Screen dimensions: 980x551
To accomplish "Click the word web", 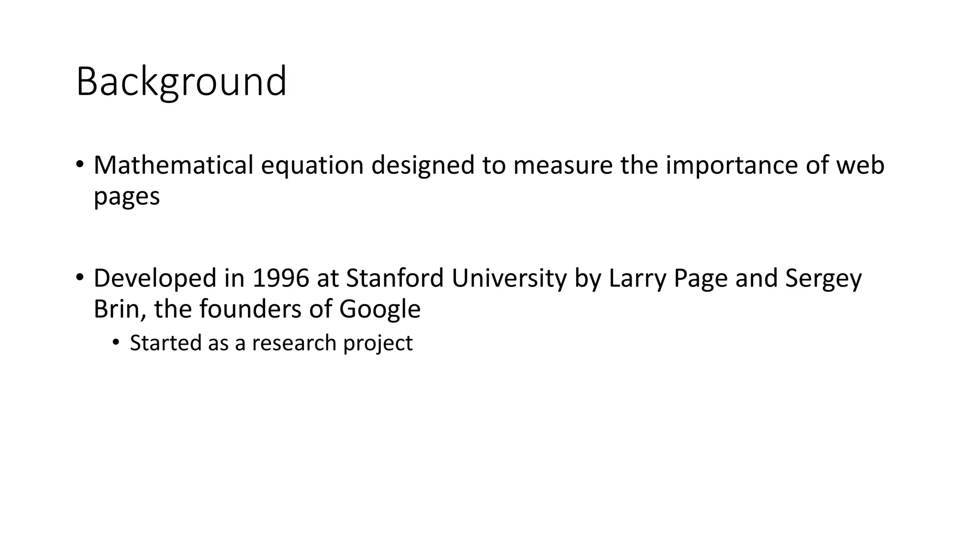I will click(860, 165).
